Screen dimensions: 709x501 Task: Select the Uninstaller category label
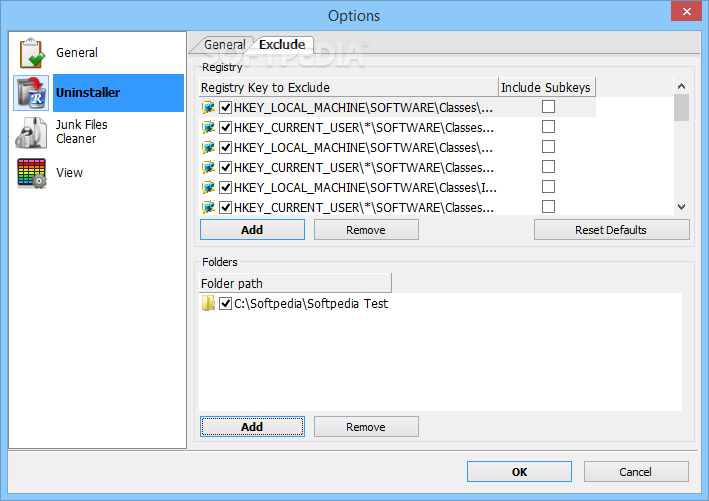pyautogui.click(x=88, y=93)
